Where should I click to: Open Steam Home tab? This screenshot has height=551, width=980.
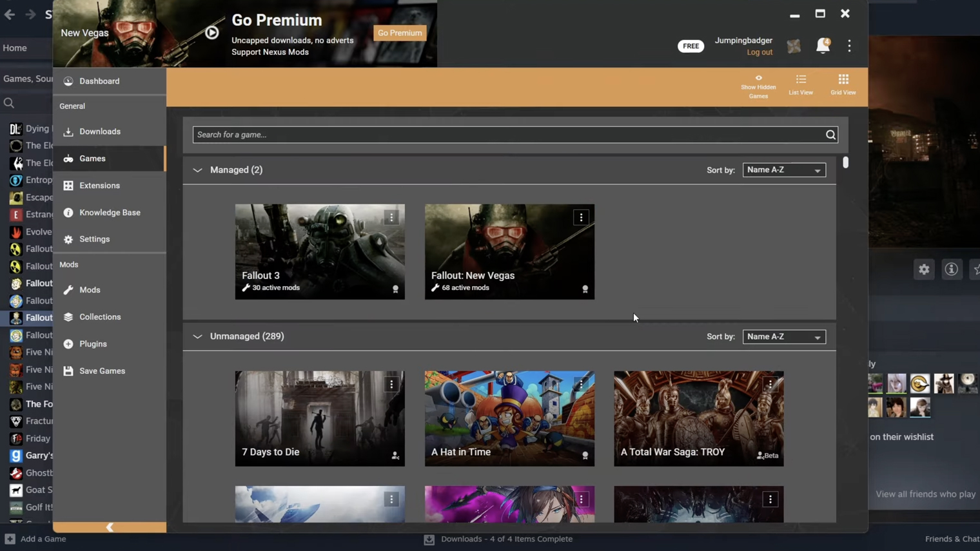coord(15,48)
